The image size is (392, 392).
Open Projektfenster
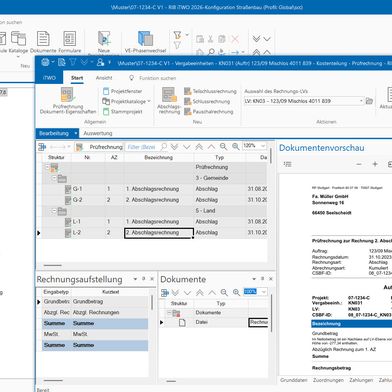tap(122, 91)
